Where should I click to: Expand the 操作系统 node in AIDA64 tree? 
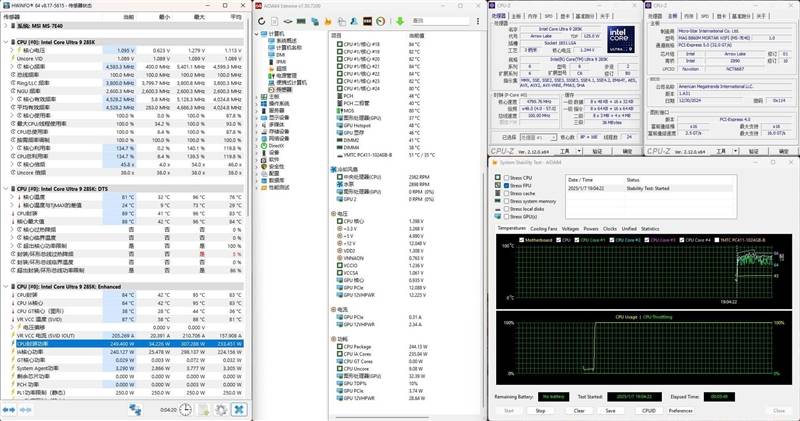tap(257, 104)
